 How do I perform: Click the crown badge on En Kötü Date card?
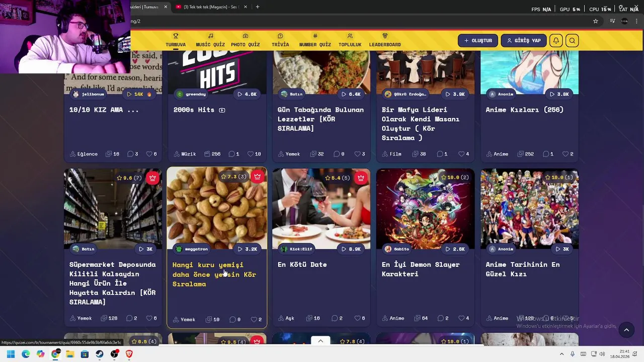[361, 177]
